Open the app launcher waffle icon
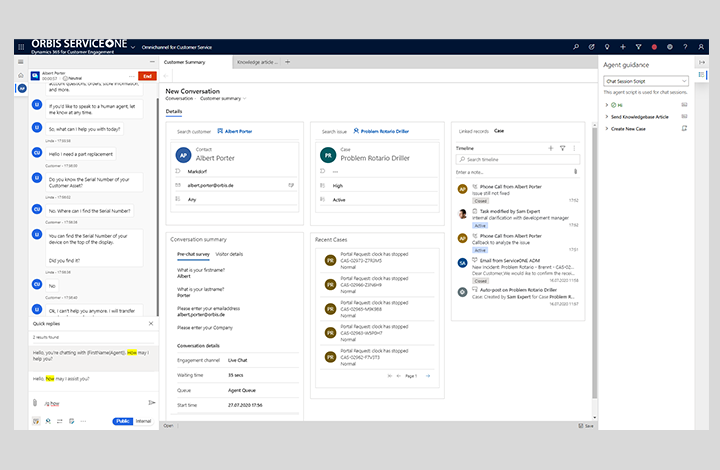This screenshot has height=470, width=720. click(x=21, y=47)
